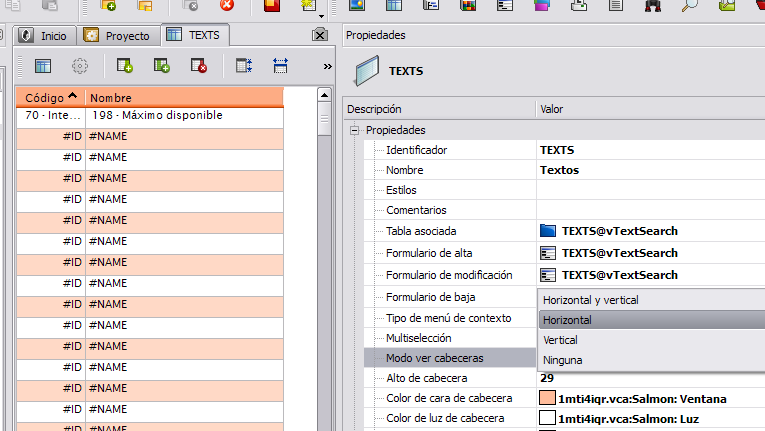Image resolution: width=765 pixels, height=431 pixels.
Task: Click the adjust column width icon
Action: point(280,66)
